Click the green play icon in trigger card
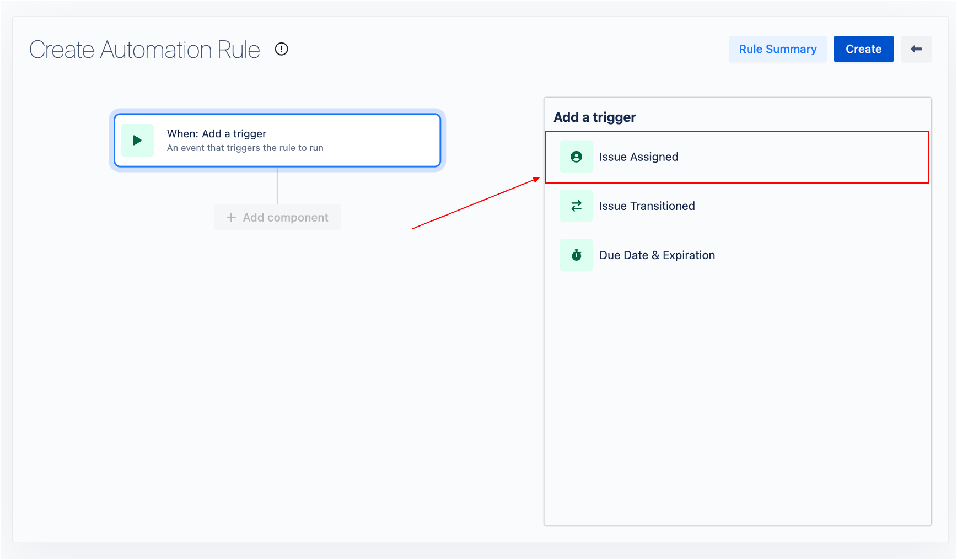The width and height of the screenshot is (957, 560). point(137,141)
